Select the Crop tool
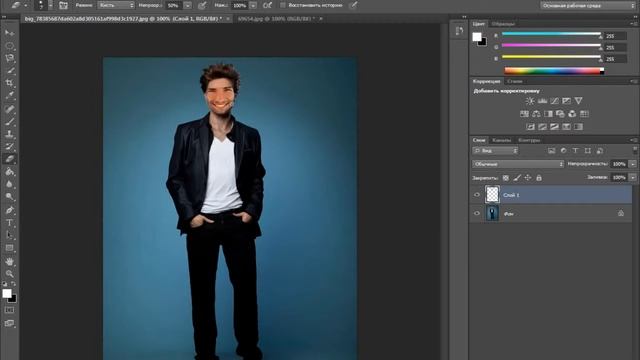640x360 pixels. (x=9, y=83)
